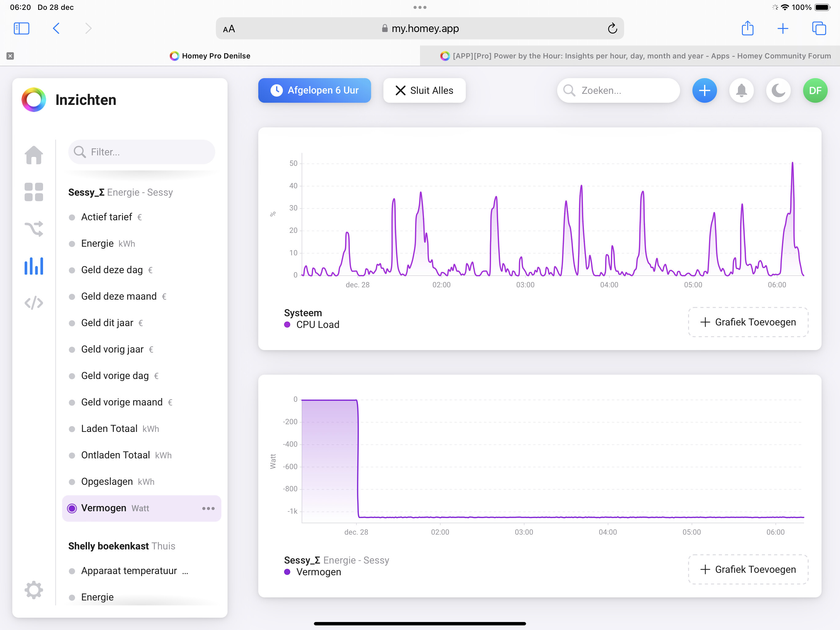Select the Homey Pro Denilse tab
This screenshot has height=630, width=840.
(210, 56)
